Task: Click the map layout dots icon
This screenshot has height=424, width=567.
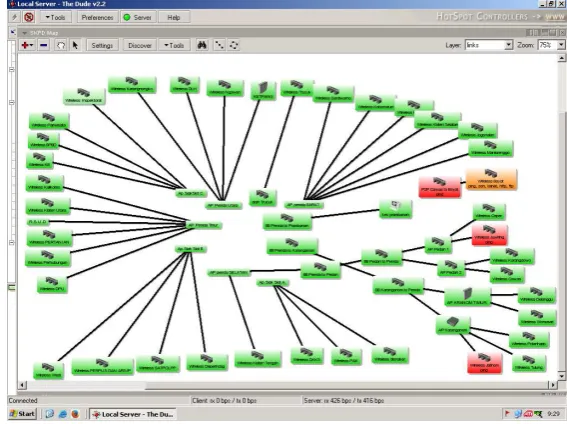Action: (x=219, y=45)
